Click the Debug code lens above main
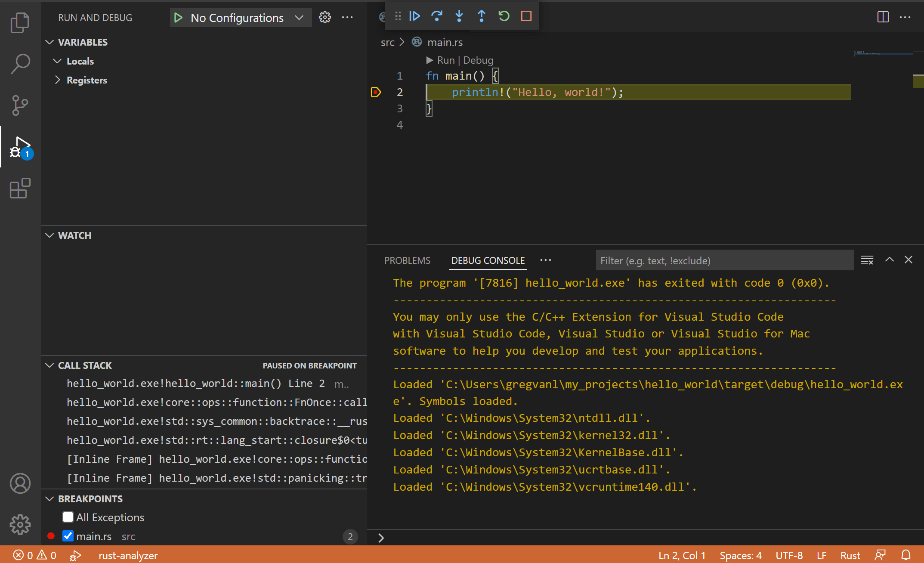This screenshot has height=563, width=924. [x=478, y=60]
